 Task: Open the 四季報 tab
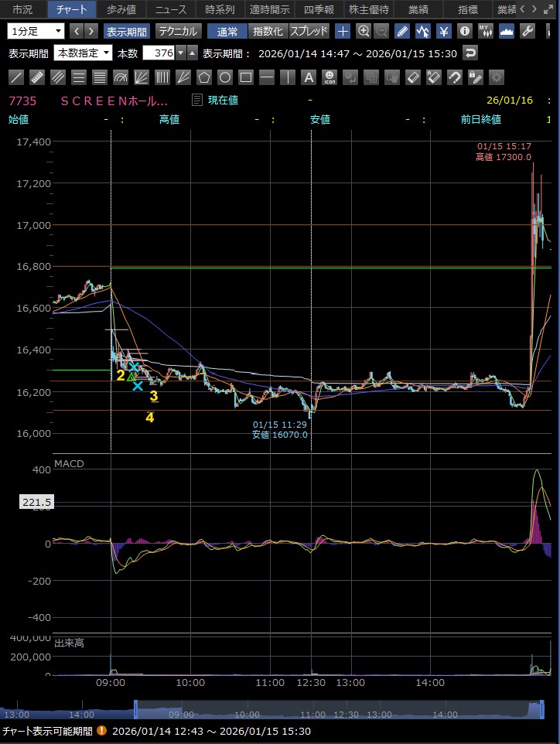tap(318, 9)
